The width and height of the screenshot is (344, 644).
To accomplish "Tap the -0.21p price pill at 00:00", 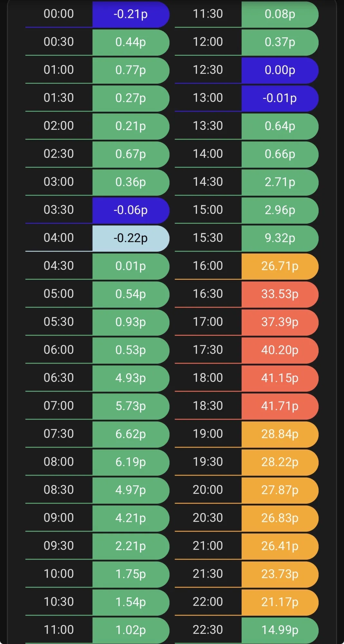I will [x=130, y=14].
